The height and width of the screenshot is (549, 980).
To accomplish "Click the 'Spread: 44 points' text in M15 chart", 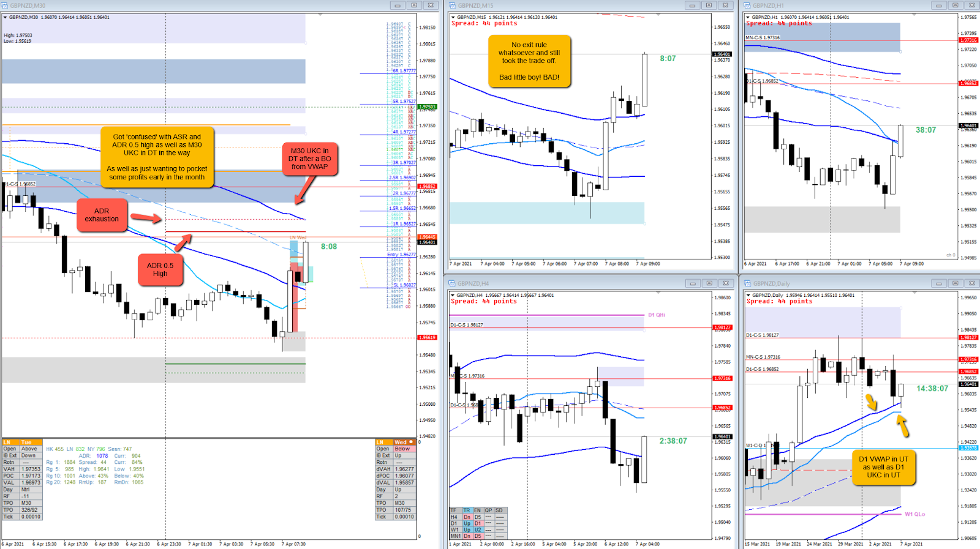I will [484, 23].
